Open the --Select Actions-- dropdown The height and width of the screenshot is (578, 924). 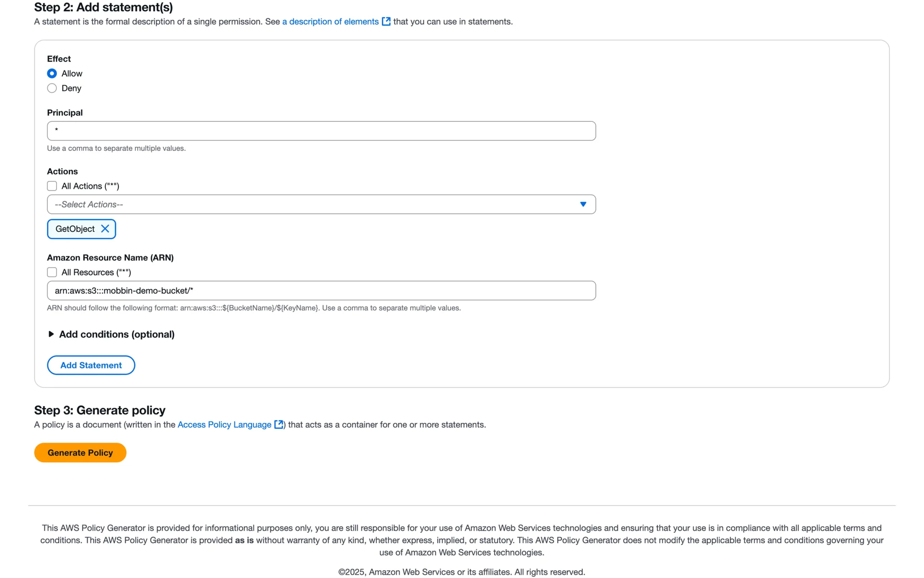click(x=321, y=204)
